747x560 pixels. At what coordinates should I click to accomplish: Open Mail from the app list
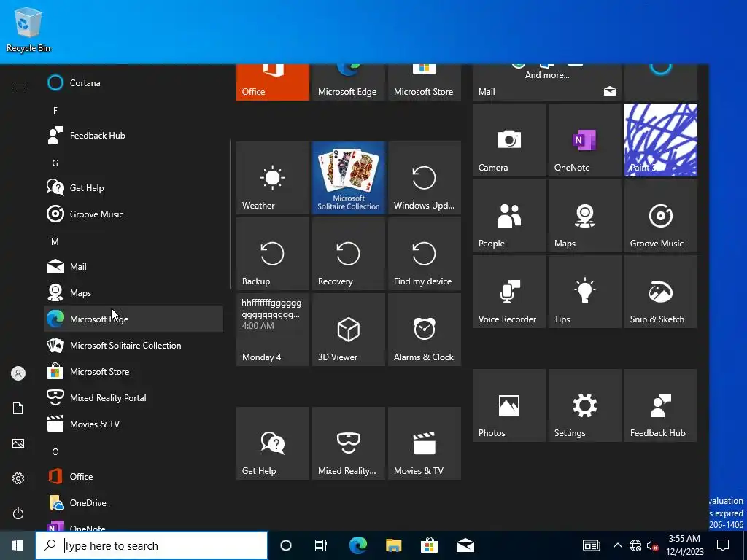click(x=133, y=266)
